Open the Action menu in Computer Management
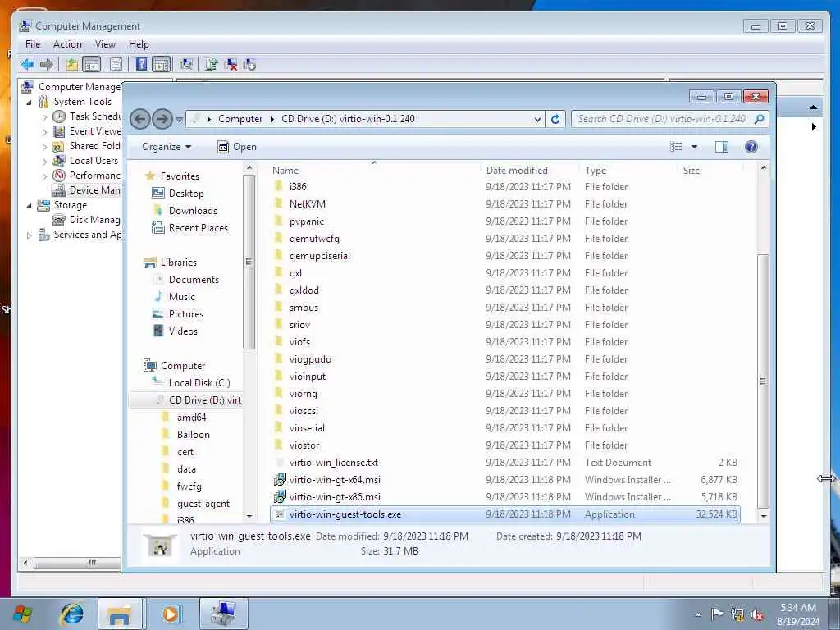Image resolution: width=840 pixels, height=630 pixels. click(x=67, y=44)
